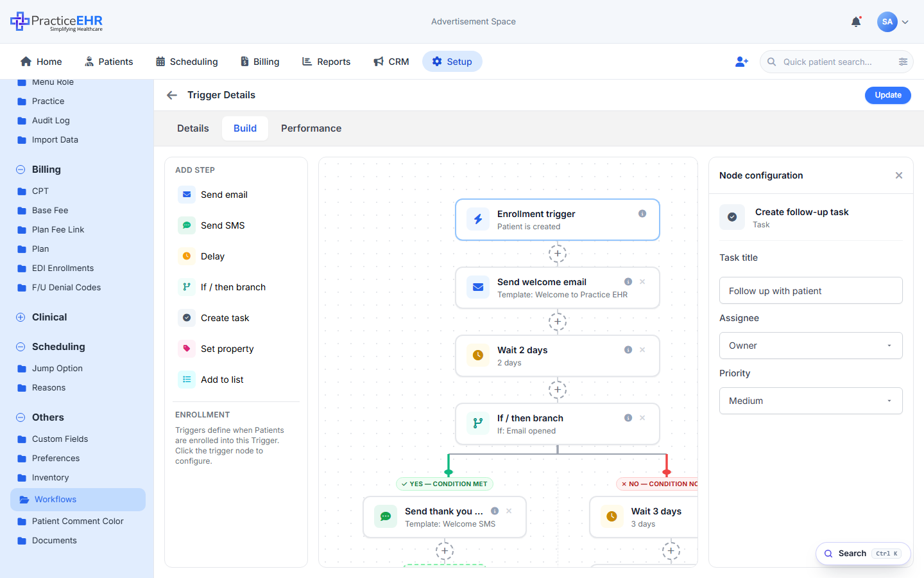
Task: Collapse the Others sidebar section
Action: (21, 417)
